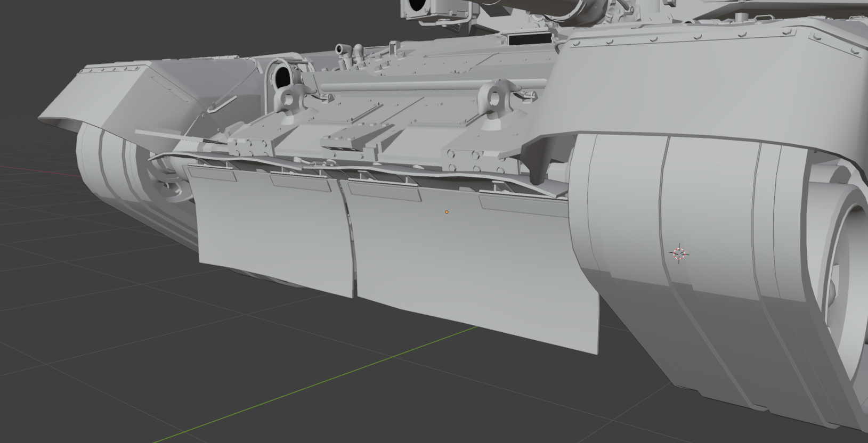
Task: Select the left rubber mud flap panel
Action: click(271, 231)
